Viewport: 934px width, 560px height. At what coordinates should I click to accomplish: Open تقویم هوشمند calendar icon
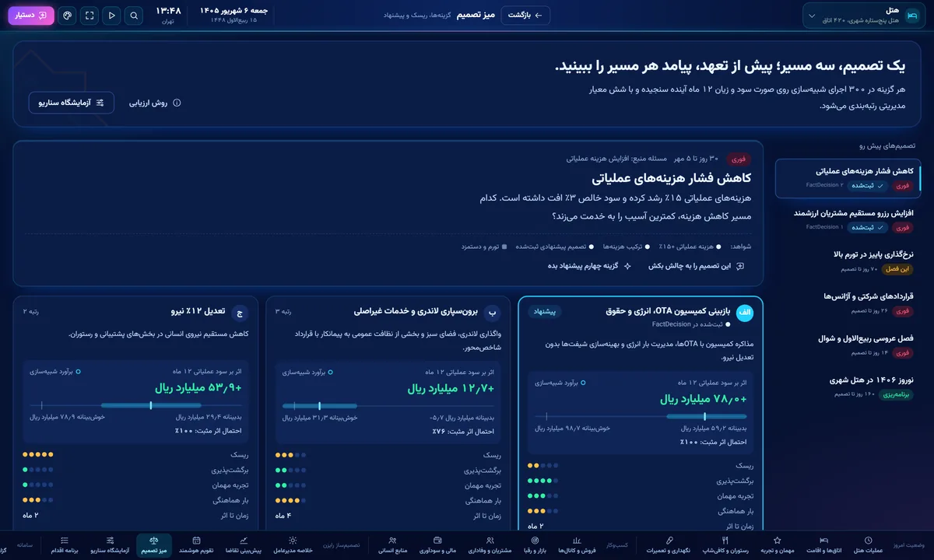tap(196, 544)
